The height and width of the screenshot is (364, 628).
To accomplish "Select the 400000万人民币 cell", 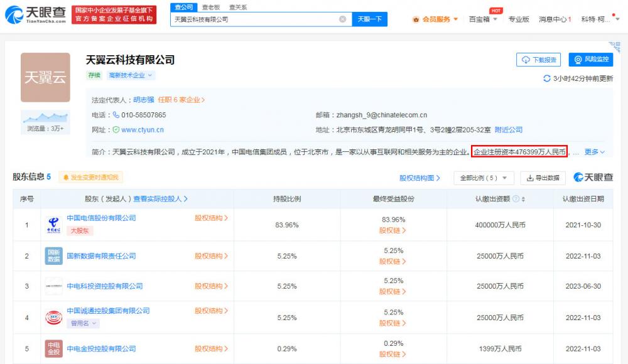I will point(500,225).
